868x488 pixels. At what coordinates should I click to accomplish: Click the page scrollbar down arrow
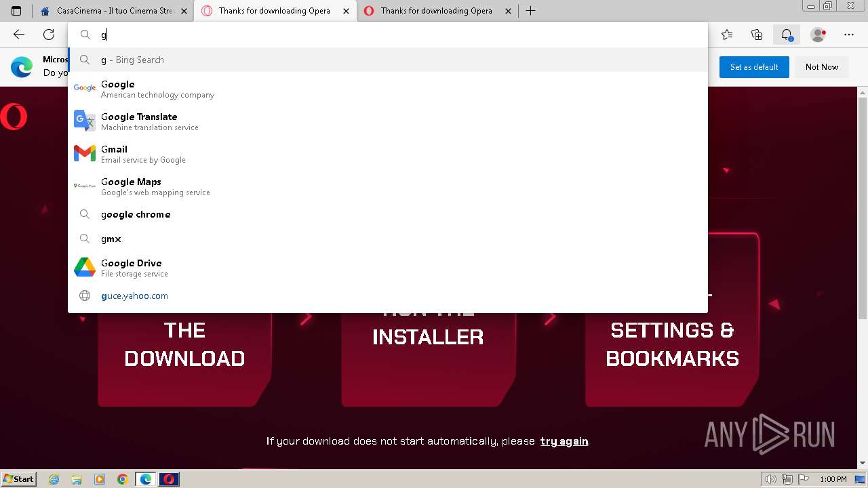[863, 463]
